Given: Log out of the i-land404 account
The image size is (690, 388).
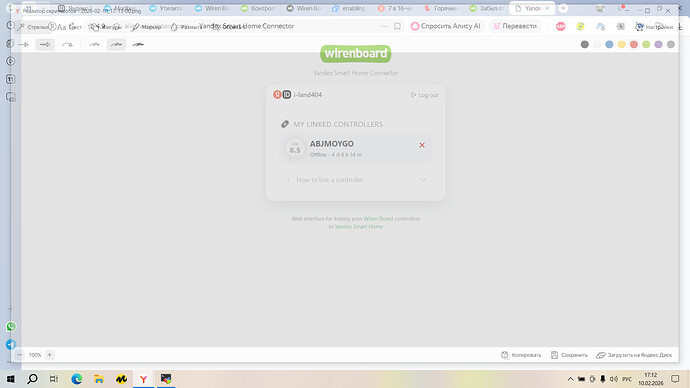Looking at the screenshot, I should click(425, 95).
